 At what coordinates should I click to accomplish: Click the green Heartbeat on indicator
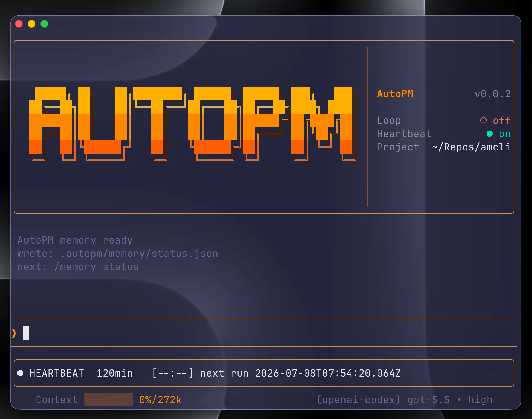(x=490, y=134)
